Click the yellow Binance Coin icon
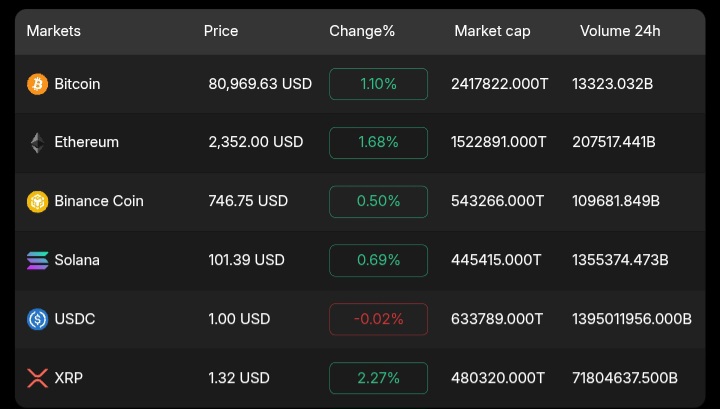 (x=37, y=202)
